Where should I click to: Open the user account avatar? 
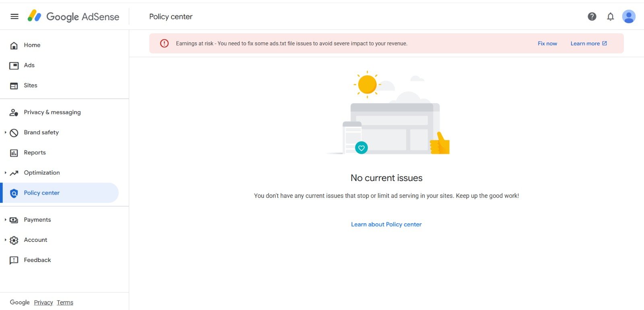[628, 17]
